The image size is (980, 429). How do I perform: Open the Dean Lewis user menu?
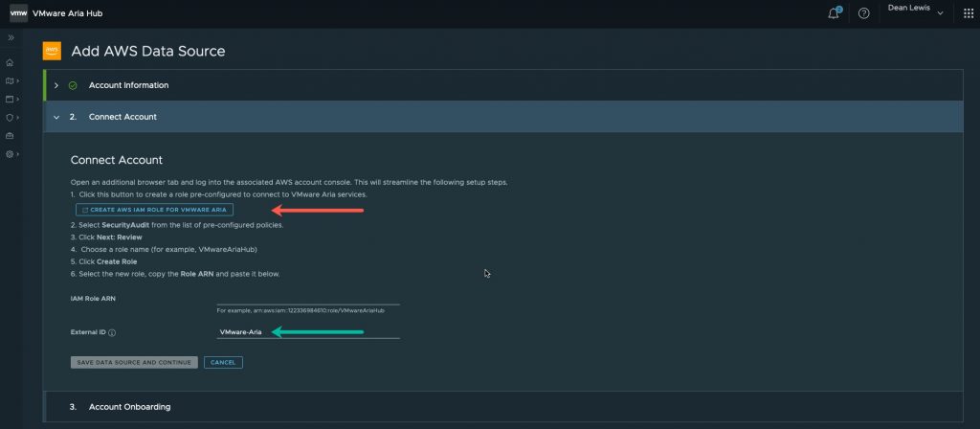[915, 9]
